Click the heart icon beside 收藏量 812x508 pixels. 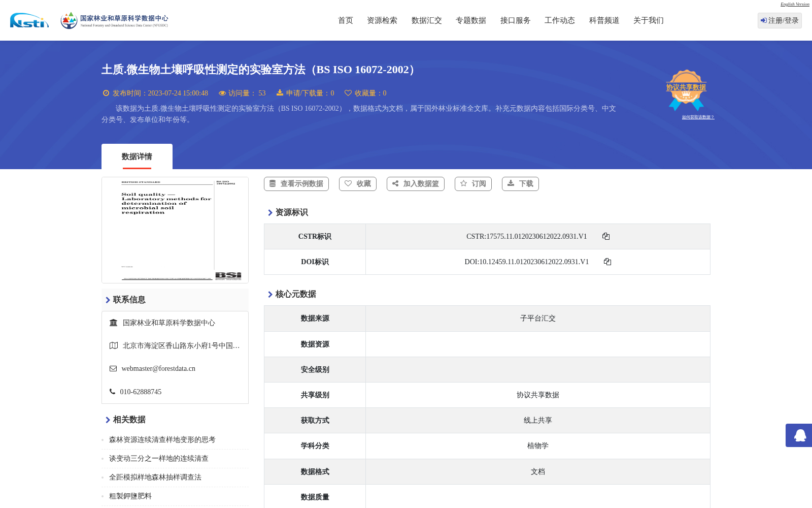pos(348,93)
